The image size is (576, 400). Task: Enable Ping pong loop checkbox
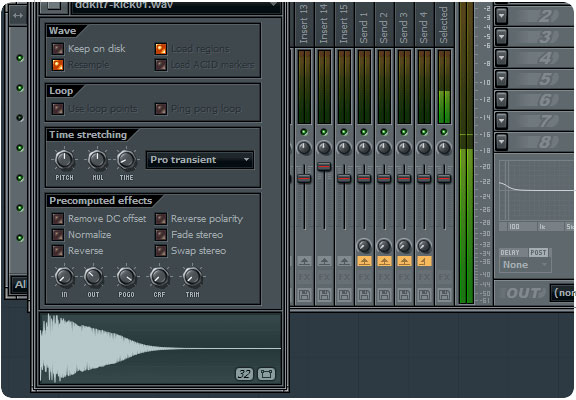click(161, 109)
